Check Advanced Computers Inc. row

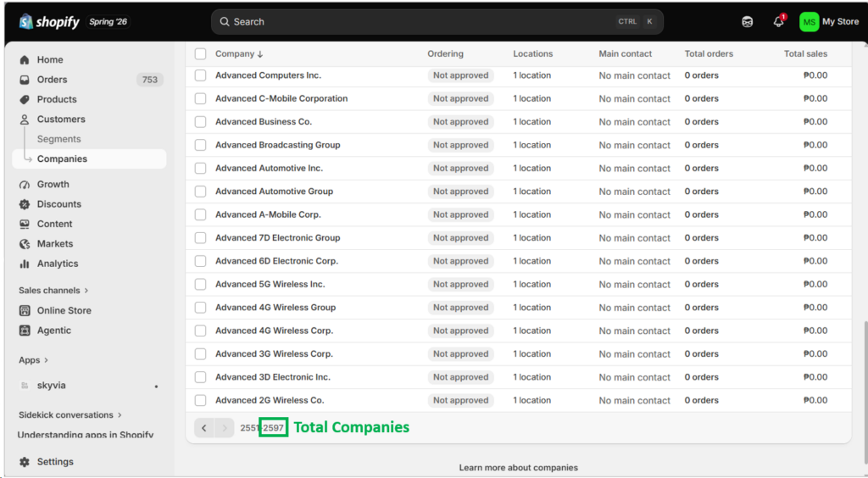tap(200, 75)
